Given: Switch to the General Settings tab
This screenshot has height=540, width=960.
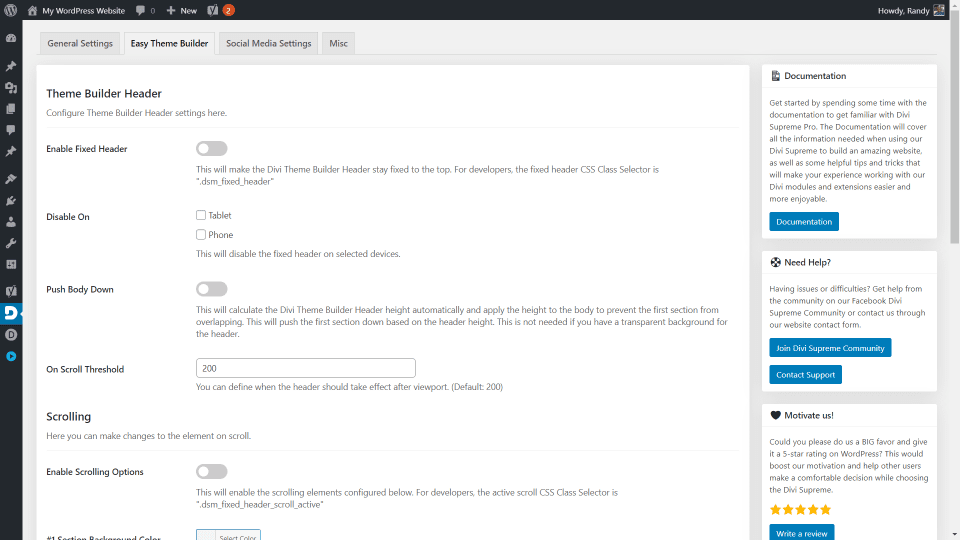Looking at the screenshot, I should click(80, 43).
